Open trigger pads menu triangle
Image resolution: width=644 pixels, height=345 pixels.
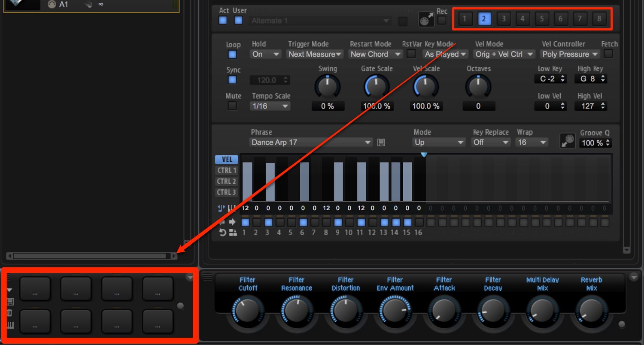pos(10,291)
